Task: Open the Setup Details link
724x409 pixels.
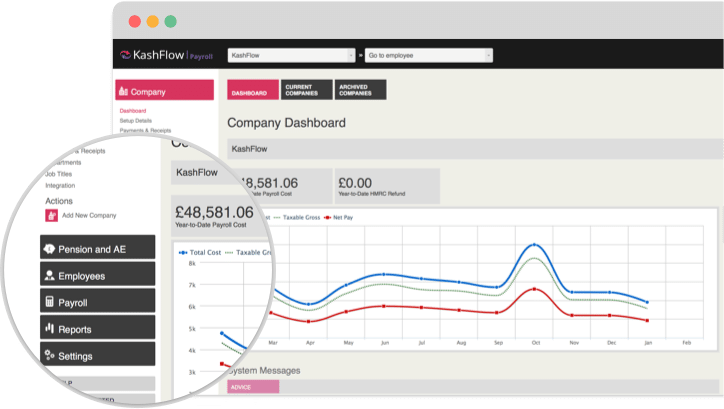Action: click(x=134, y=120)
